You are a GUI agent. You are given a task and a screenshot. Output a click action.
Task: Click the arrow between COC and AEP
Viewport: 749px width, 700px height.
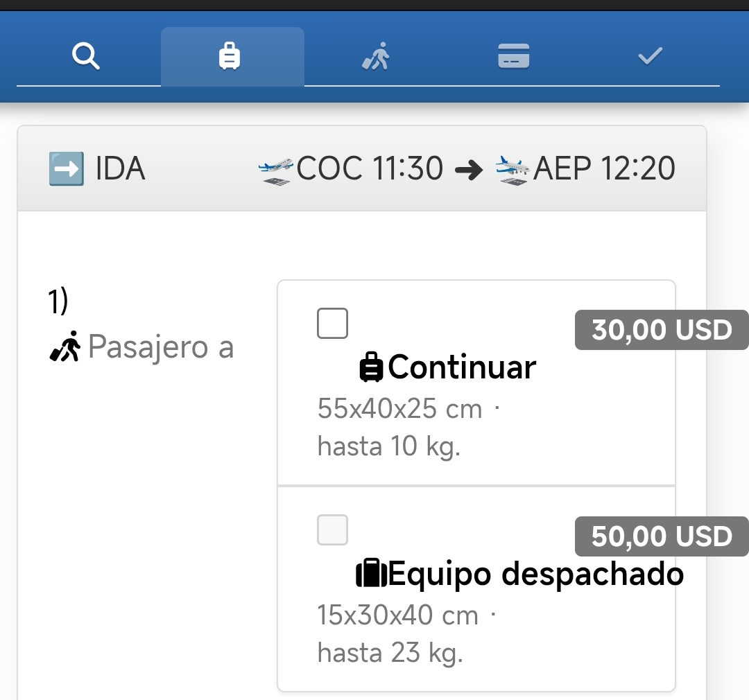(470, 170)
